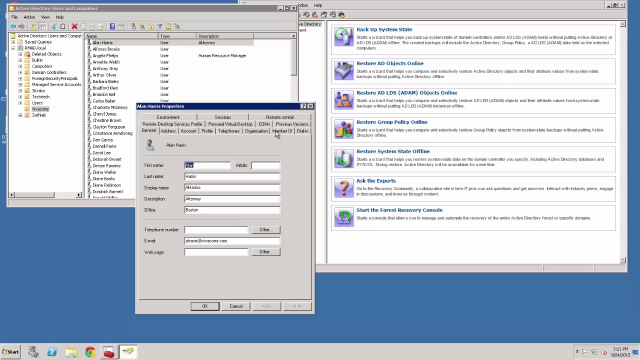Select Barbara Bailey in the user list

click(x=106, y=82)
